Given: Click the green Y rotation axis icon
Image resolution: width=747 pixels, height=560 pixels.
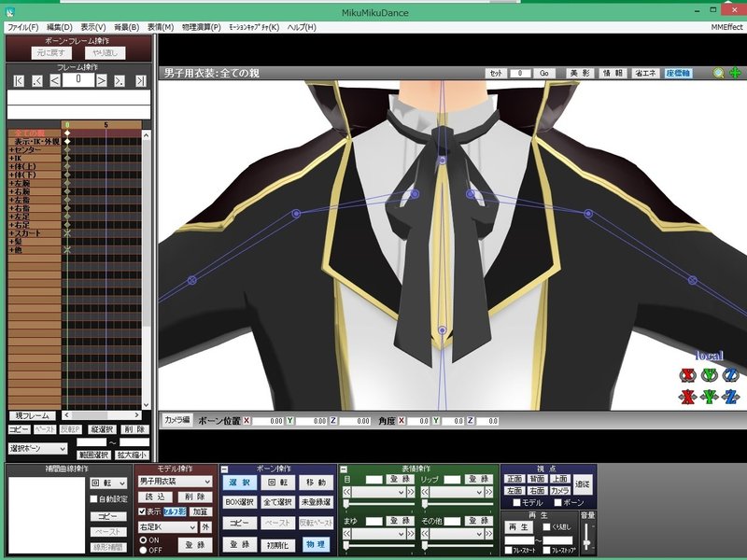Looking at the screenshot, I should click(710, 375).
